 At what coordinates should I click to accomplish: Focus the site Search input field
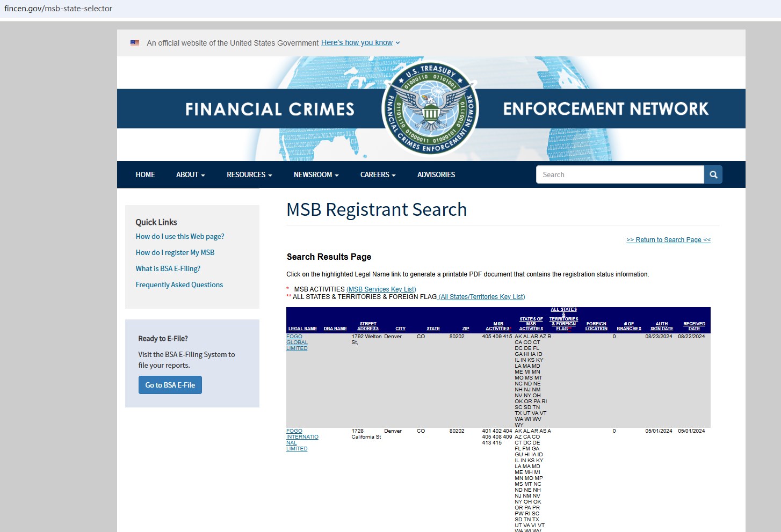pyautogui.click(x=620, y=174)
